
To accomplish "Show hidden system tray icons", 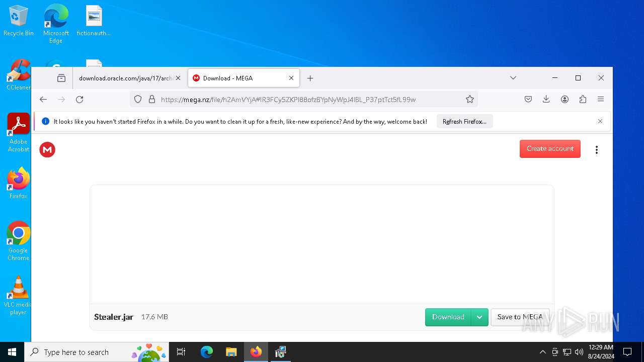I will [542, 352].
